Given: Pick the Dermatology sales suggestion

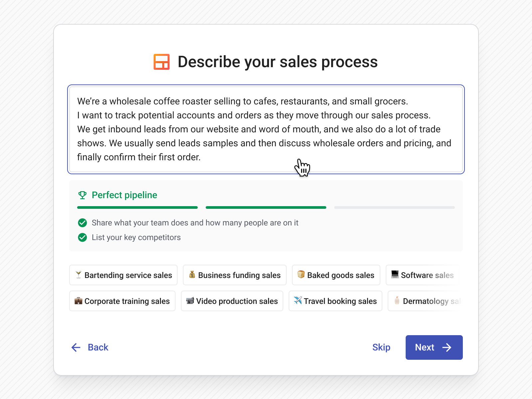Looking at the screenshot, I should pos(425,301).
